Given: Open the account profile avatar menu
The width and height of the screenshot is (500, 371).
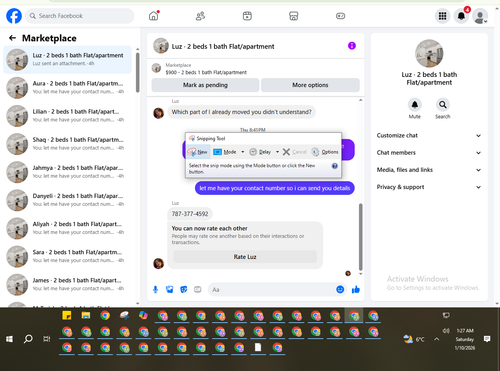Looking at the screenshot, I should pyautogui.click(x=480, y=16).
